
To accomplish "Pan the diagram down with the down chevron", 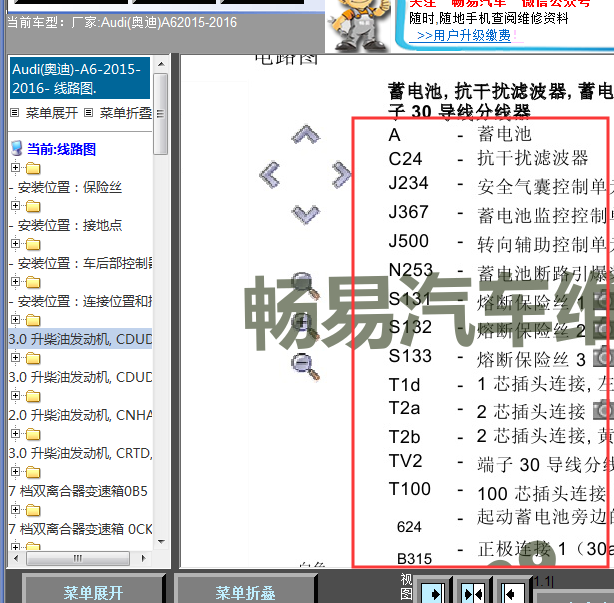I will pyautogui.click(x=306, y=214).
